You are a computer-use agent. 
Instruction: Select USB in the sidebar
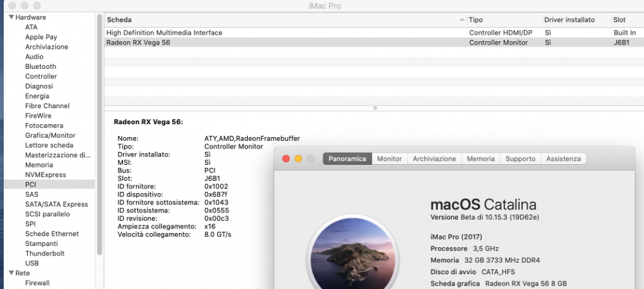(32, 263)
